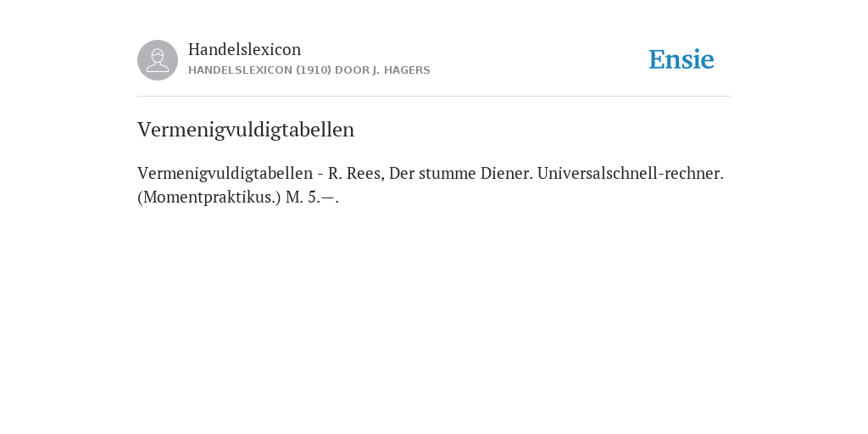Click the person silhouette inside the avatar circle
This screenshot has width=868, height=434.
[x=158, y=60]
